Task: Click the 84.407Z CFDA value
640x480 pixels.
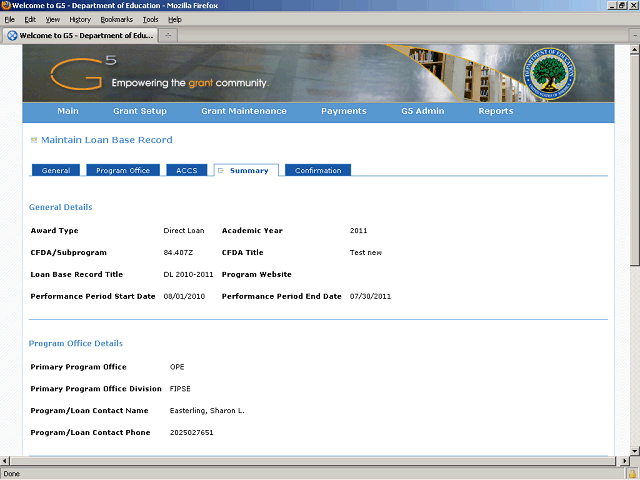Action: 178,253
